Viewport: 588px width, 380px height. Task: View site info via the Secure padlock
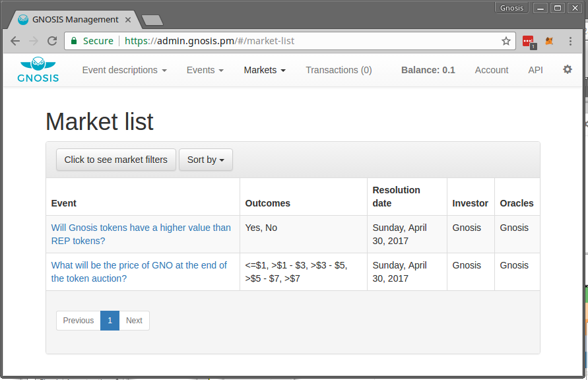click(92, 41)
